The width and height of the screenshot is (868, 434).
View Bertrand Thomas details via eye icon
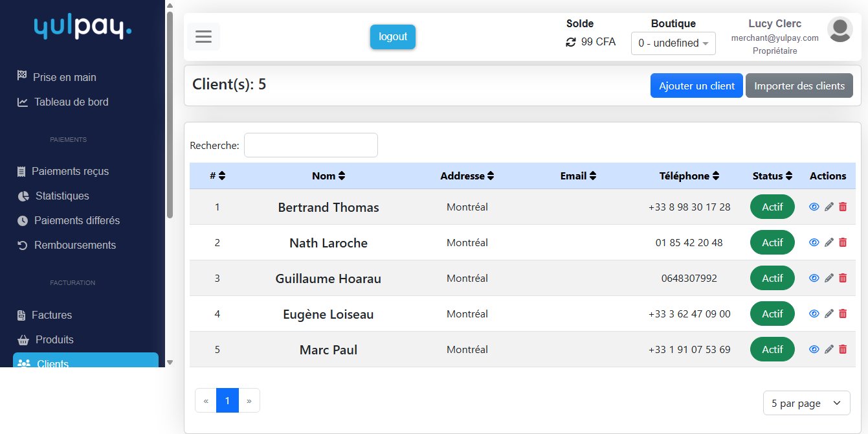click(814, 207)
